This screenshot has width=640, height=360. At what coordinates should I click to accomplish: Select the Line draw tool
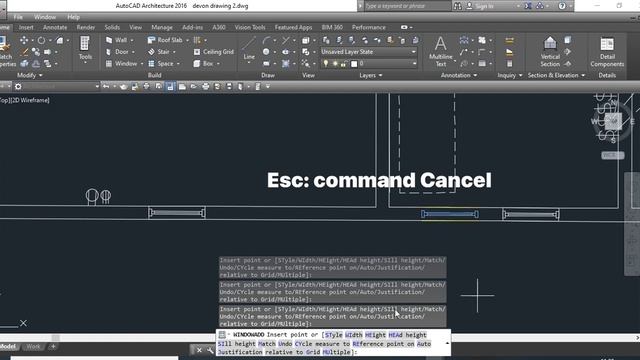[249, 49]
